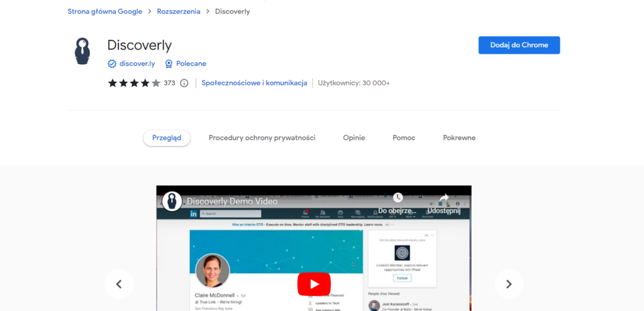Image resolution: width=644 pixels, height=311 pixels.
Task: Click the Discoverly channel avatar in video
Action: pos(172,201)
